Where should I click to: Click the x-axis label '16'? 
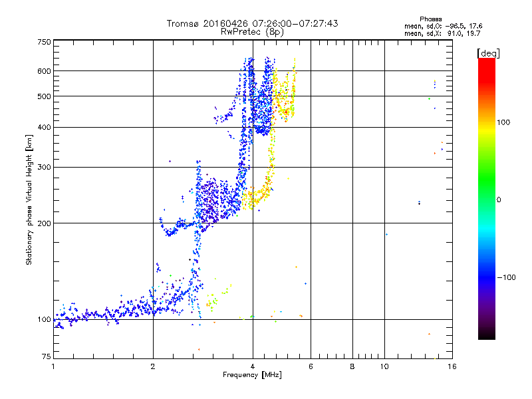point(452,366)
